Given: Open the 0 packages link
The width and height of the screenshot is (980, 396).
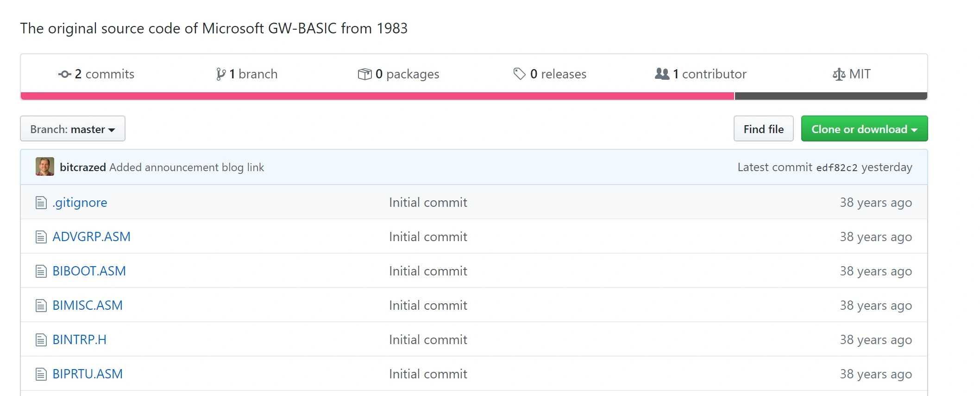Looking at the screenshot, I should (x=399, y=74).
